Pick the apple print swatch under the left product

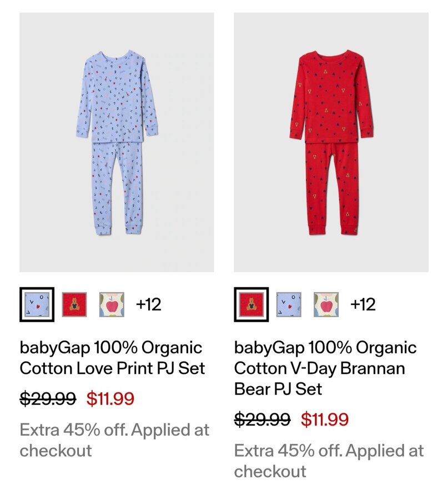(112, 304)
